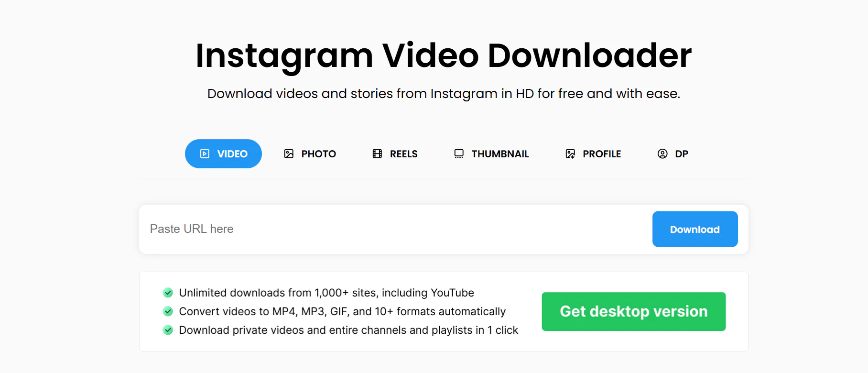This screenshot has height=373, width=868.
Task: Switch to the DP tab
Action: pyautogui.click(x=673, y=154)
